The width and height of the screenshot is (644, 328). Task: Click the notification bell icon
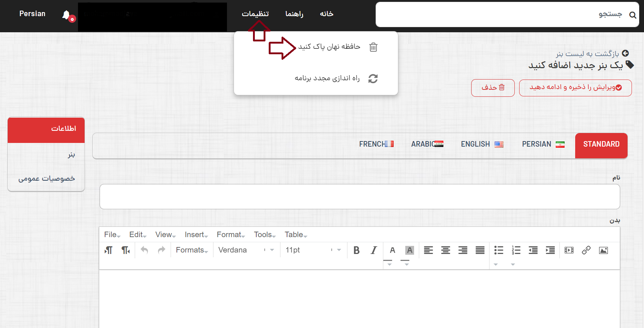66,15
